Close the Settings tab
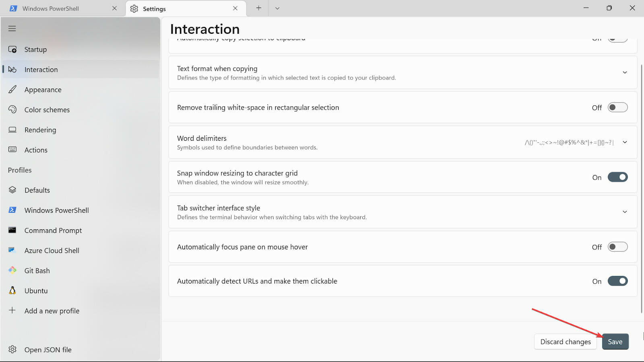This screenshot has width=644, height=362. [x=235, y=8]
